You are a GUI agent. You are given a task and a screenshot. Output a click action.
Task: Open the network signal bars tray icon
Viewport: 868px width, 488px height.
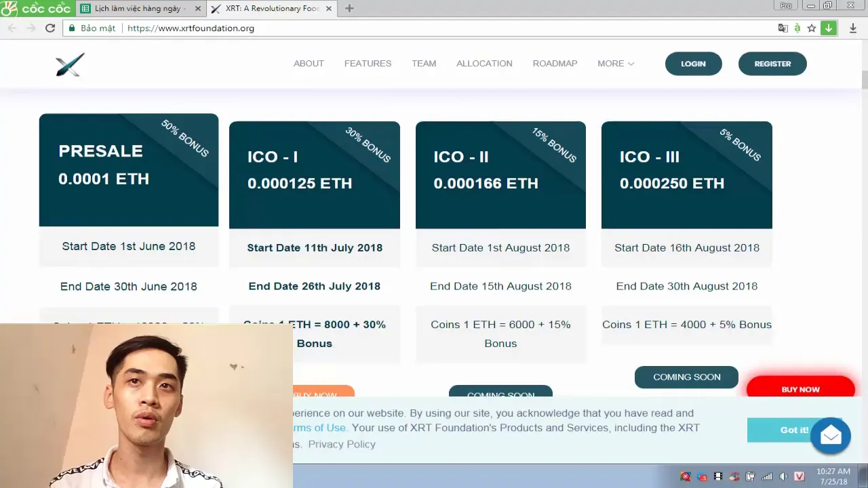click(767, 476)
